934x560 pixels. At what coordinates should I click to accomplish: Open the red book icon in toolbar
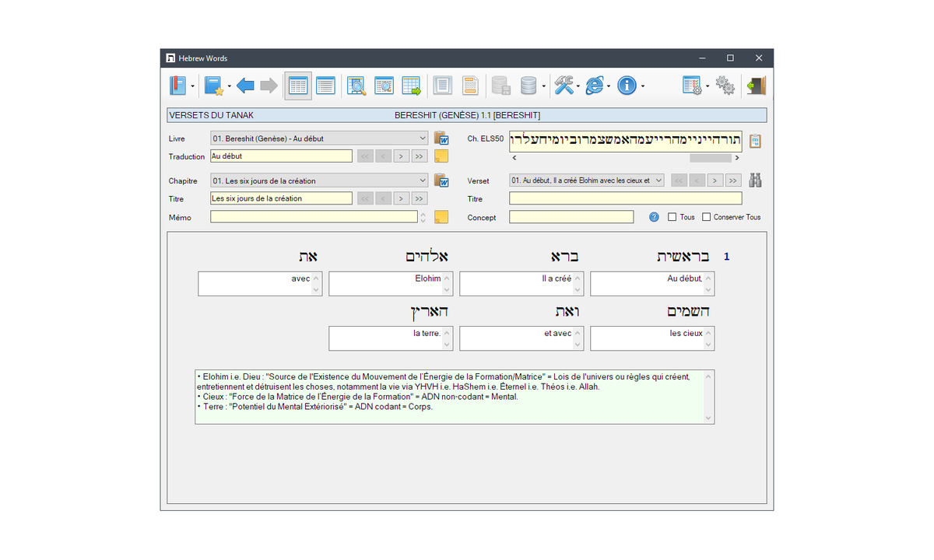tap(178, 86)
